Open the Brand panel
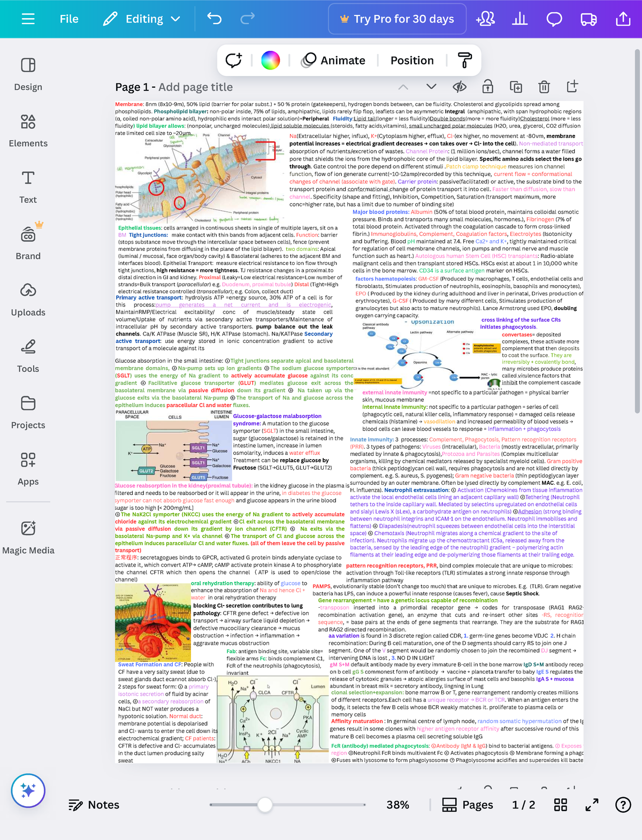Viewport: 642px width, 840px height. pos(28,242)
